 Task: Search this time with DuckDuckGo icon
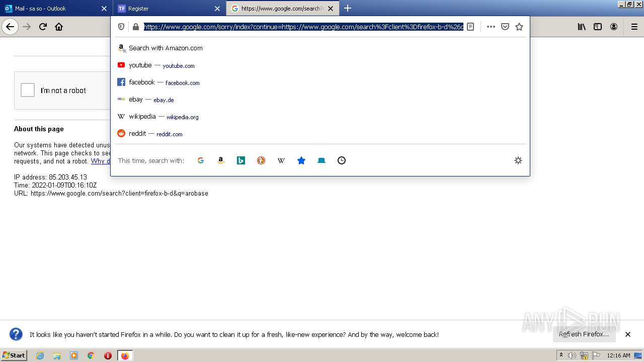[x=261, y=160]
